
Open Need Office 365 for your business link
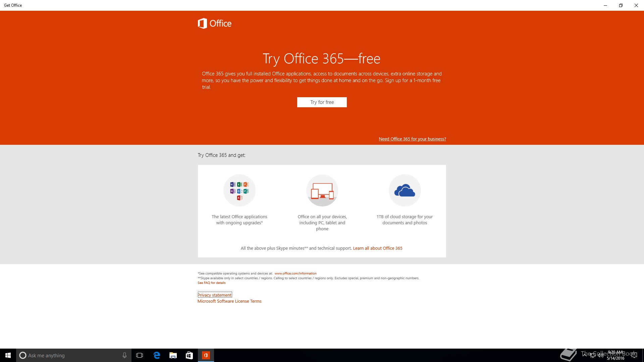click(412, 139)
